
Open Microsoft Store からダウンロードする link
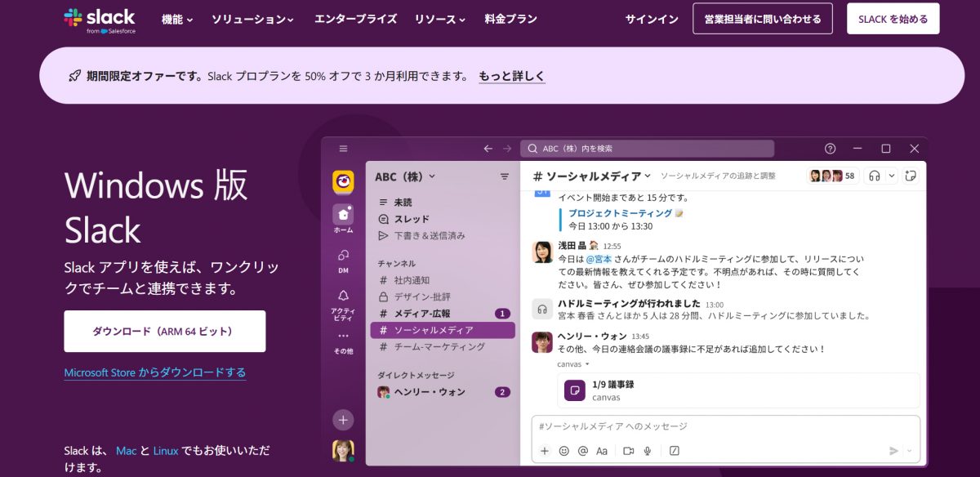(x=155, y=372)
